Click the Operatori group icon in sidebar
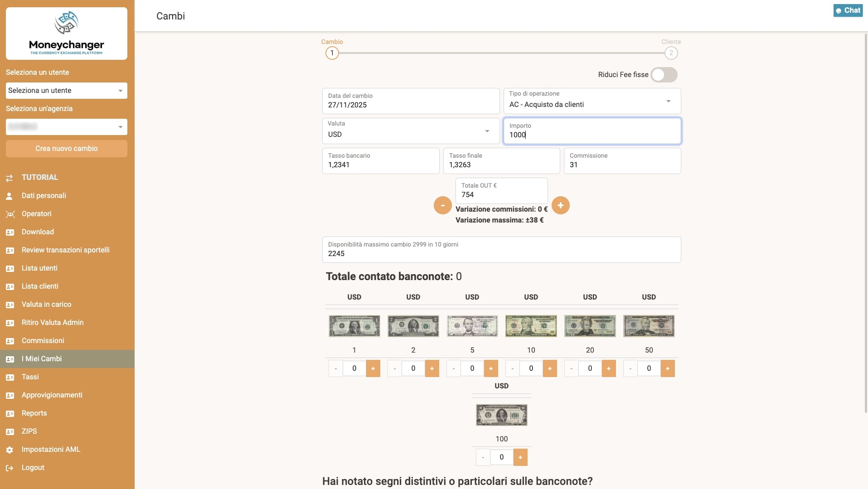Viewport: 868px width, 489px height. tap(10, 214)
